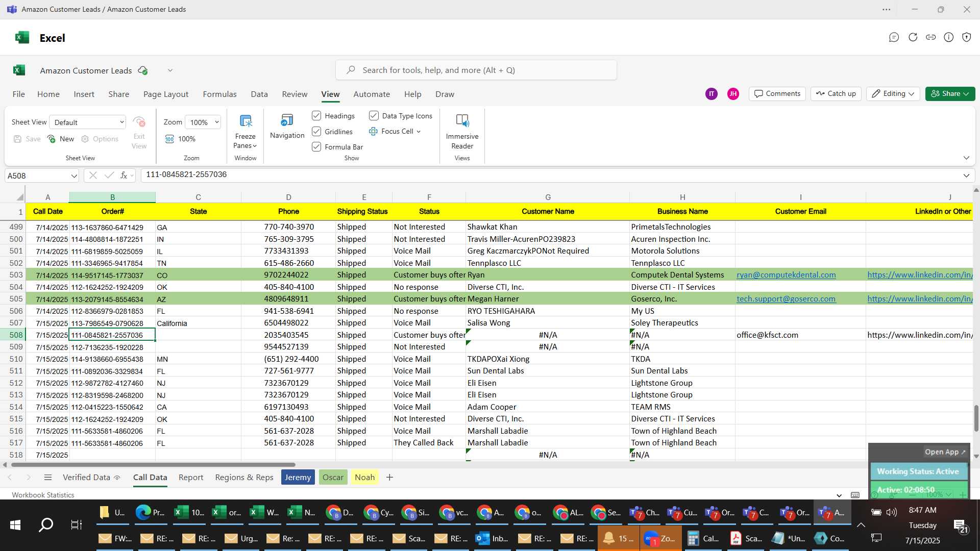The image size is (980, 551).
Task: Open Windows Start menu
Action: pyautogui.click(x=15, y=524)
